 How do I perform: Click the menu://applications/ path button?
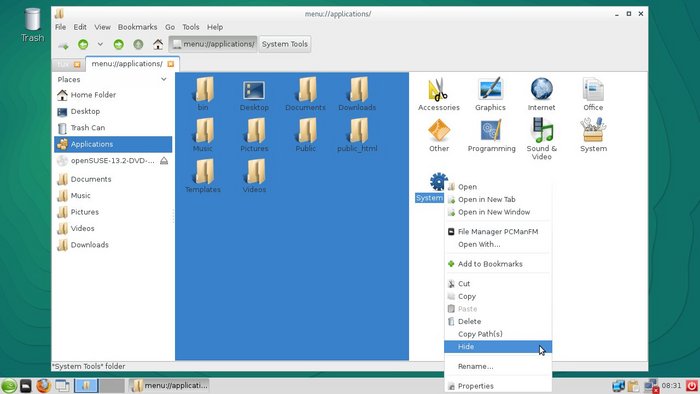(213, 44)
